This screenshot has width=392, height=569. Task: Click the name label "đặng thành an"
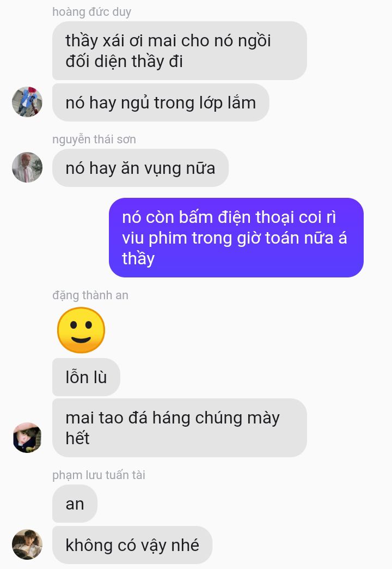pos(90,295)
